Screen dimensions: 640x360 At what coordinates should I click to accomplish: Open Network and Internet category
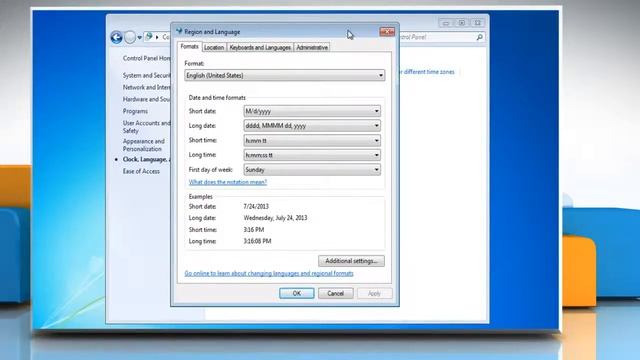(147, 87)
